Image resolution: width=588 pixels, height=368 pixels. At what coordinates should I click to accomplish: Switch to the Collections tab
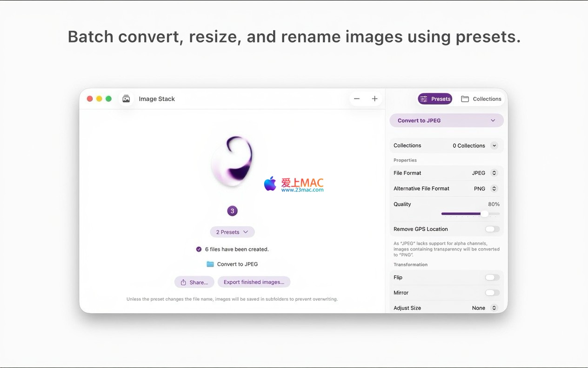coord(481,99)
